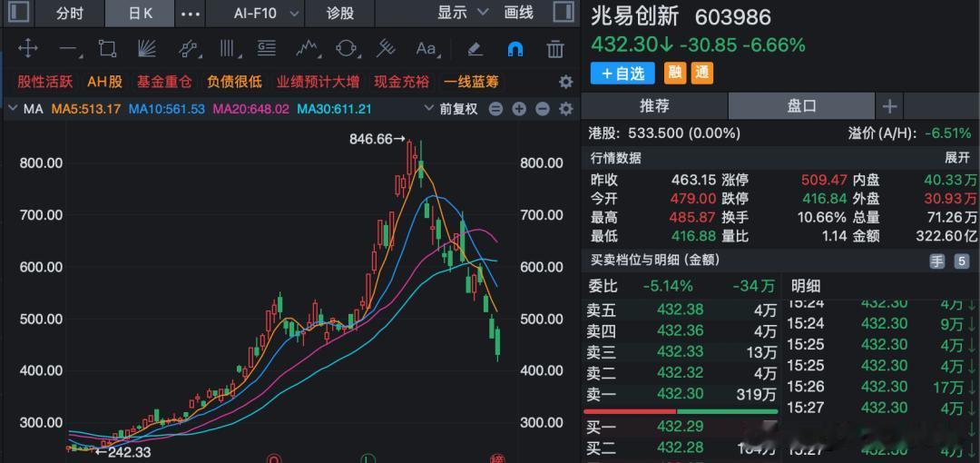Click the 港股 533.500 H-share quote

point(664,133)
